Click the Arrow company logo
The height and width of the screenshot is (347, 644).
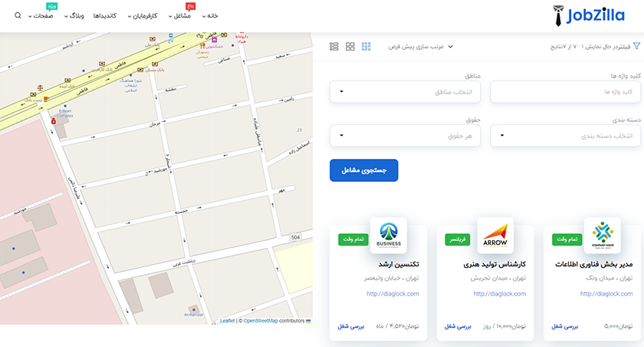coord(495,235)
